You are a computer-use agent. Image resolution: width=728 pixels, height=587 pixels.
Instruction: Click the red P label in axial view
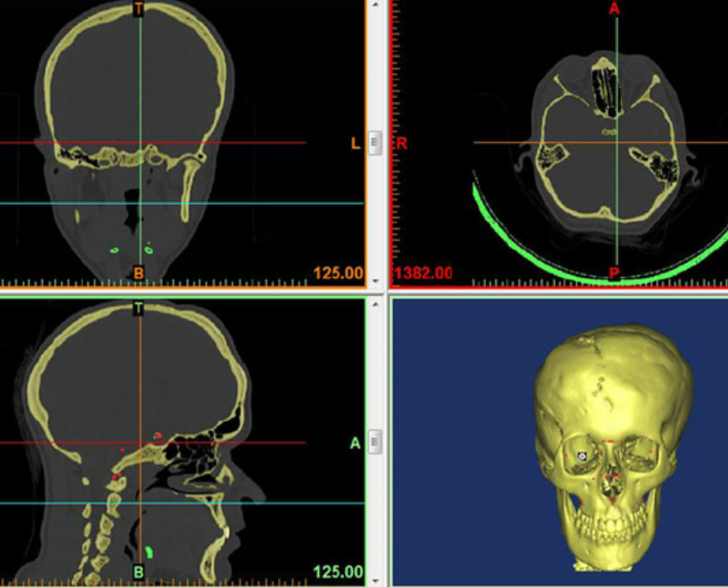[x=614, y=273]
